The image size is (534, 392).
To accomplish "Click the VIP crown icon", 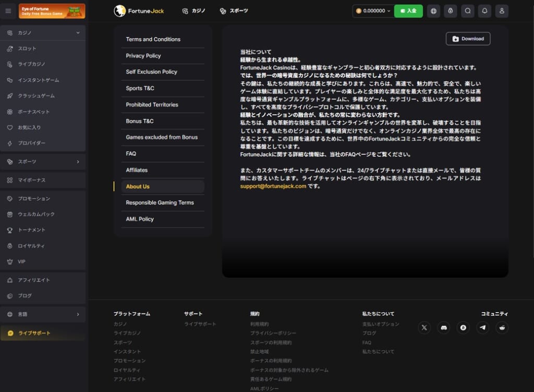I will tap(10, 262).
